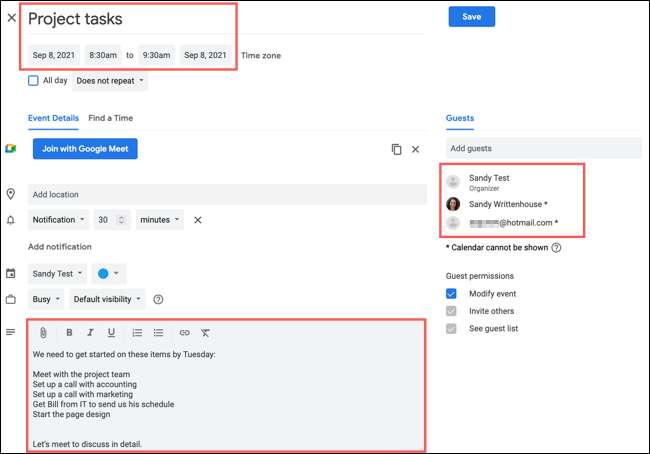
Task: Open the minutes unit dropdown
Action: point(160,220)
